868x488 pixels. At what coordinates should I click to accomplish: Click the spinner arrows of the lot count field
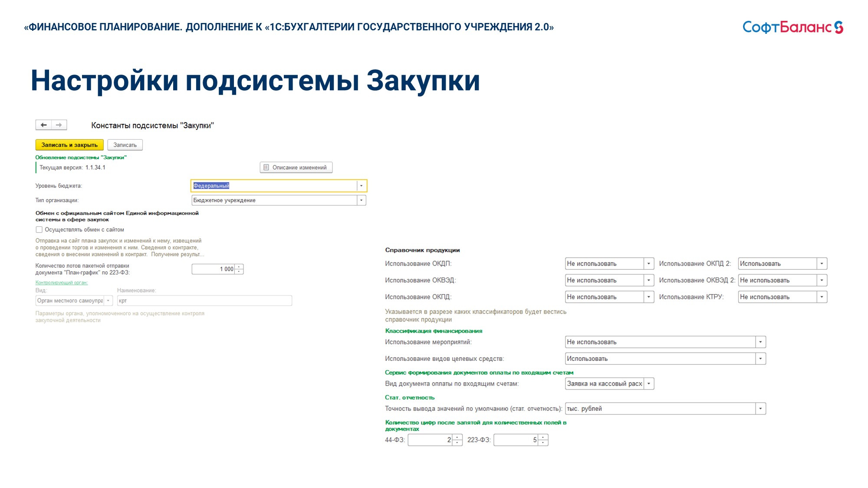point(239,269)
